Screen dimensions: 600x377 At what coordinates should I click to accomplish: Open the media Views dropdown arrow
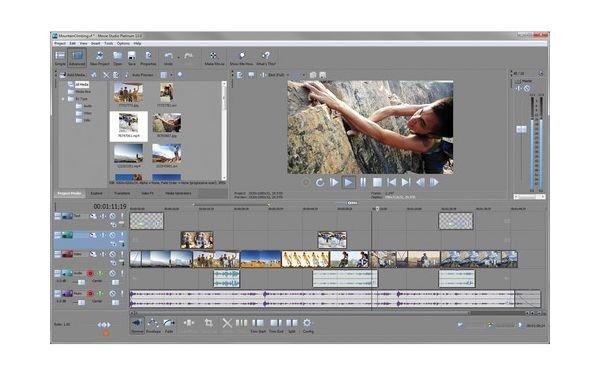[x=171, y=75]
